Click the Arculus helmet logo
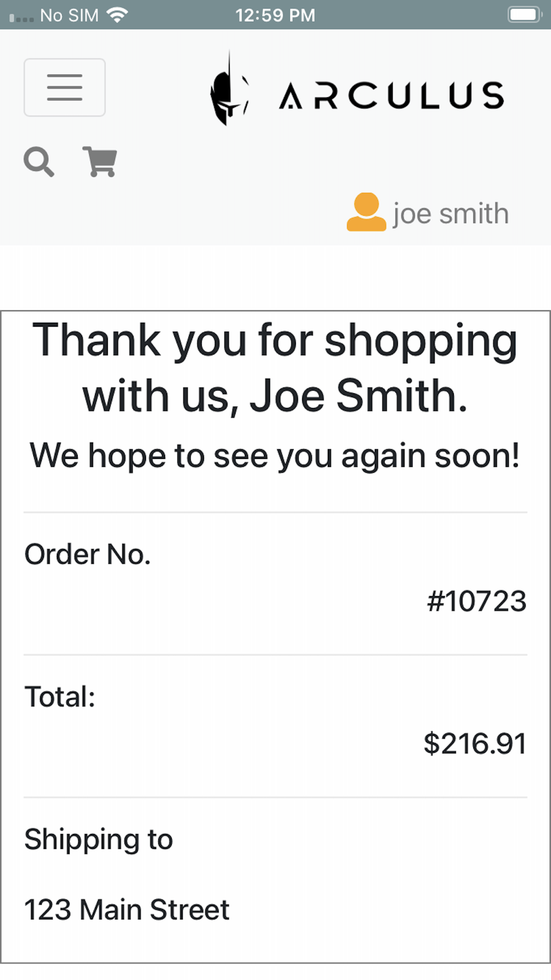This screenshot has width=551, height=980. click(x=230, y=89)
